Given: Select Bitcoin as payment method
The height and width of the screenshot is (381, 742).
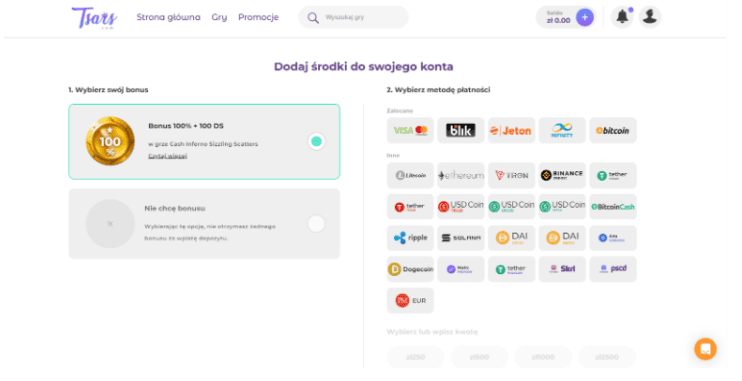Looking at the screenshot, I should coord(613,130).
